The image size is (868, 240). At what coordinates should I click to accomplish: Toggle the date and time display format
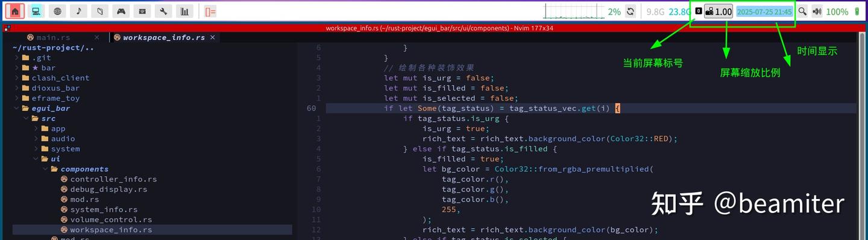764,11
